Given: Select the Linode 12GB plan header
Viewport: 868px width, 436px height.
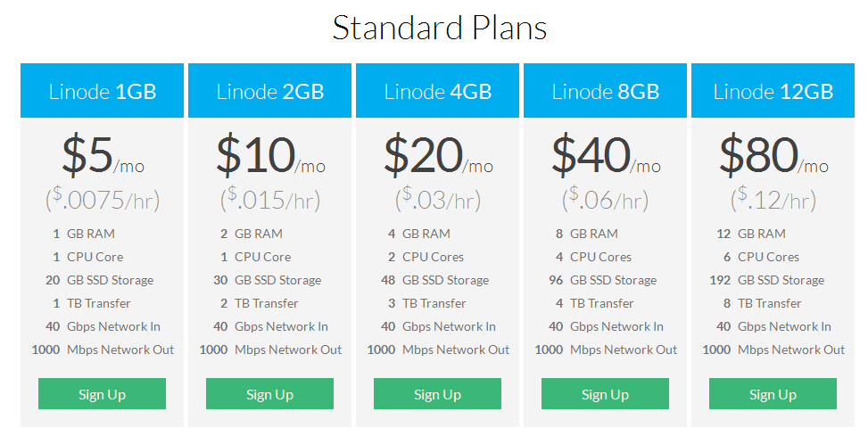Looking at the screenshot, I should (773, 91).
